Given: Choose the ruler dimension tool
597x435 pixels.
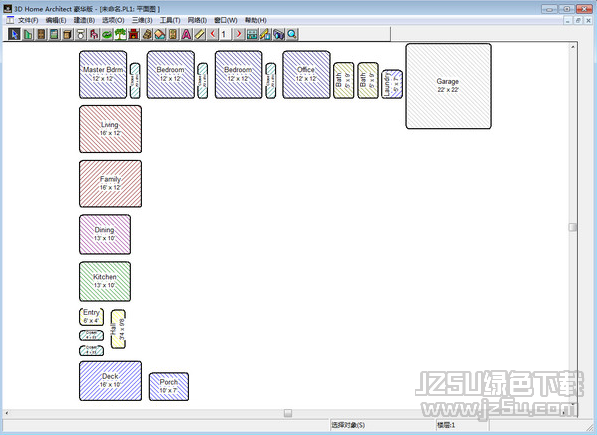Looking at the screenshot, I should pos(200,35).
